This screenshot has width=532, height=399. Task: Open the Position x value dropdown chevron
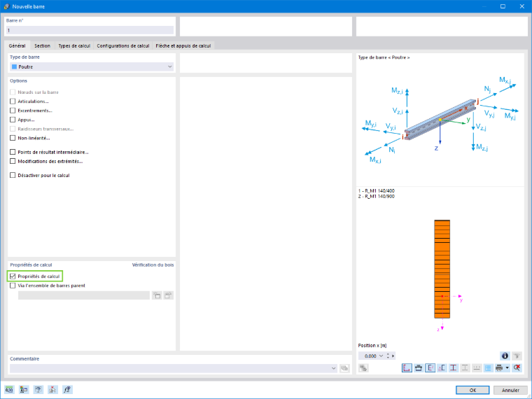[381, 356]
